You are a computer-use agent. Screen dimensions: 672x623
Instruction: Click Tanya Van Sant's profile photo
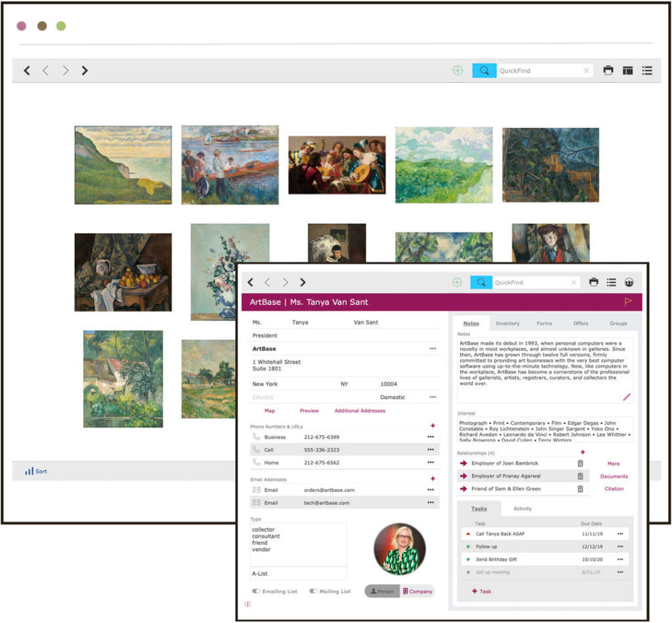400,549
